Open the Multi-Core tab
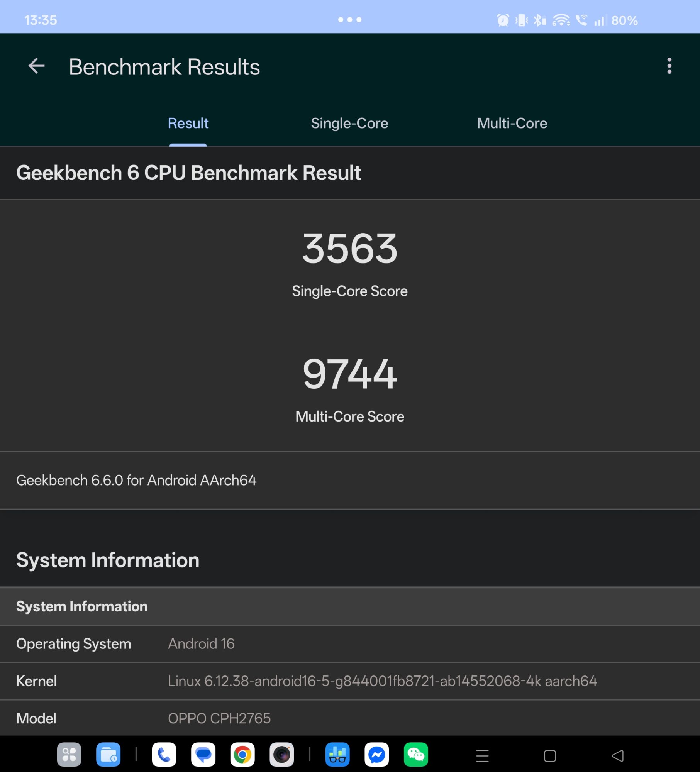700x772 pixels. pos(512,123)
